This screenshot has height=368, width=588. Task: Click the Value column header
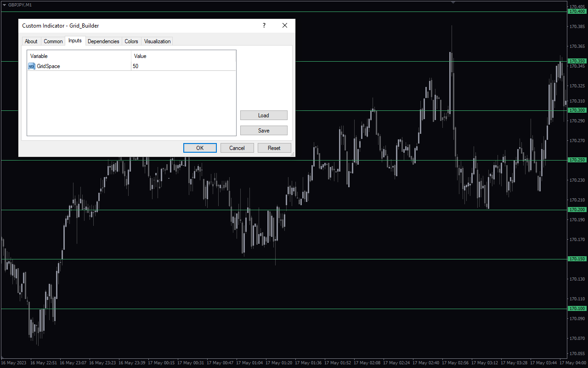[x=184, y=56]
